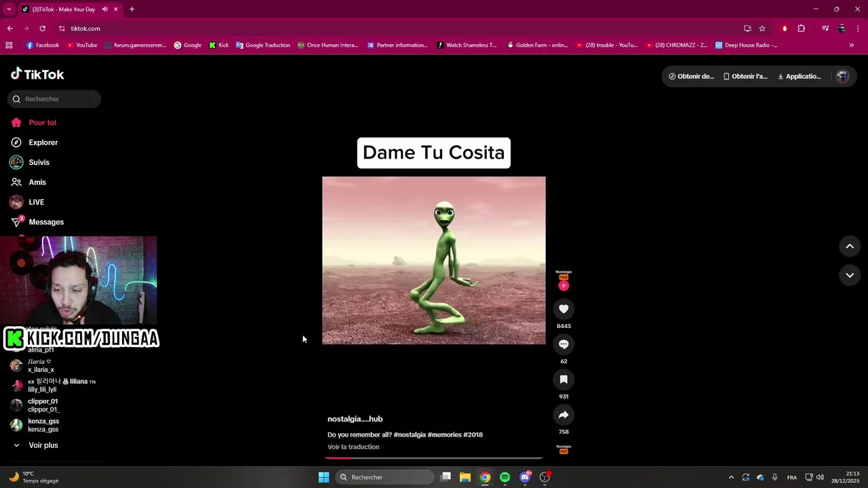Open followed account lilly_lili_lyli
The height and width of the screenshot is (488, 868).
pos(53,386)
